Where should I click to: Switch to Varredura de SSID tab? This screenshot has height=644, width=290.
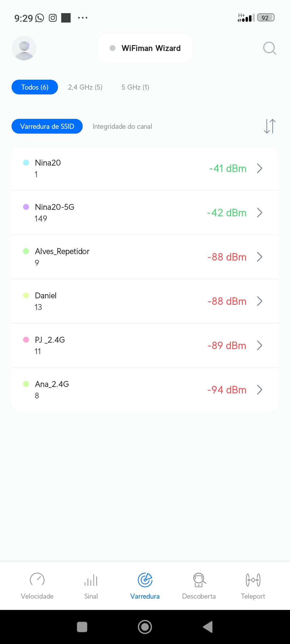[x=47, y=126]
